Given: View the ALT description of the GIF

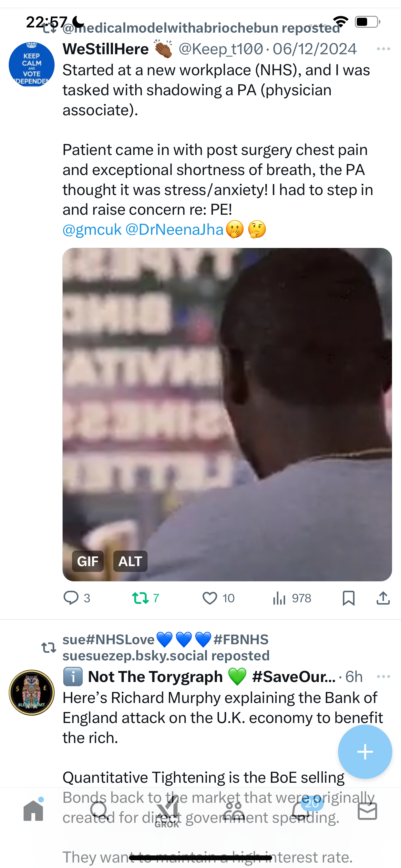Looking at the screenshot, I should tap(130, 561).
